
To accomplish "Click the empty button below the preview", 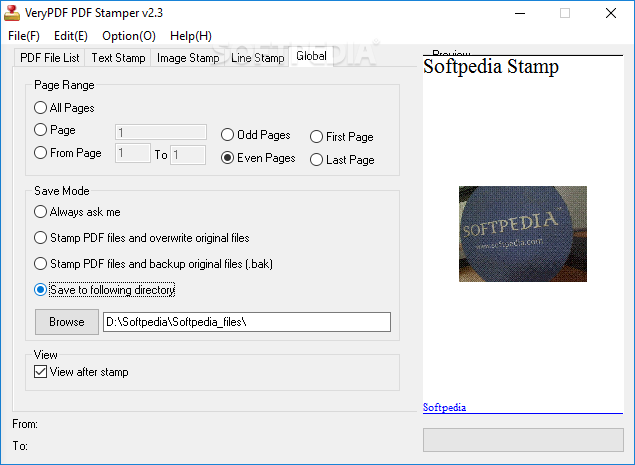I will (523, 440).
